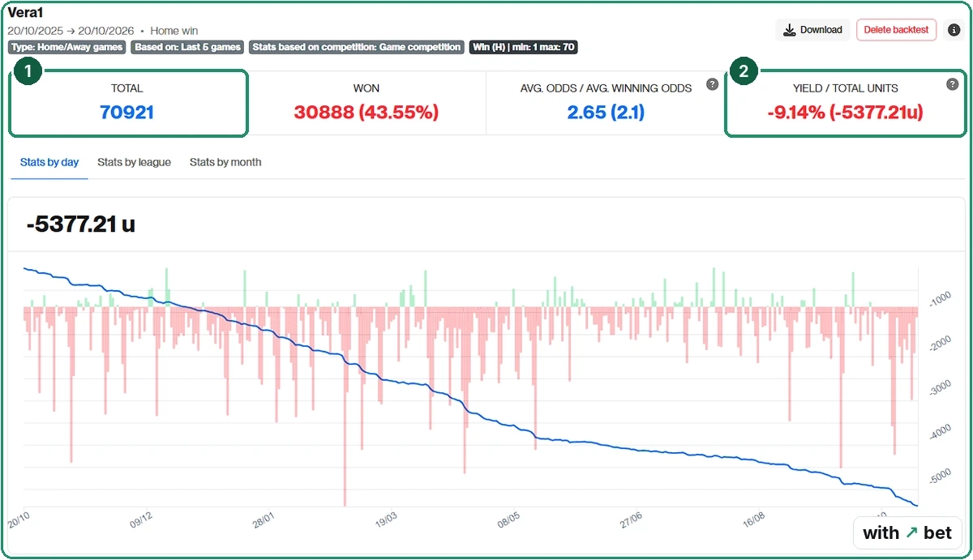
Task: Switch to Stats by day tab
Action: pyautogui.click(x=49, y=162)
